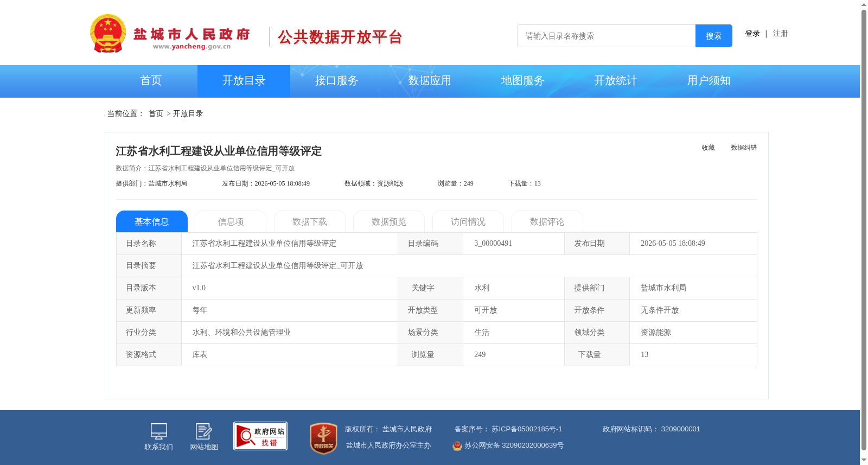Click the 党政机关 red shield badge

click(323, 438)
